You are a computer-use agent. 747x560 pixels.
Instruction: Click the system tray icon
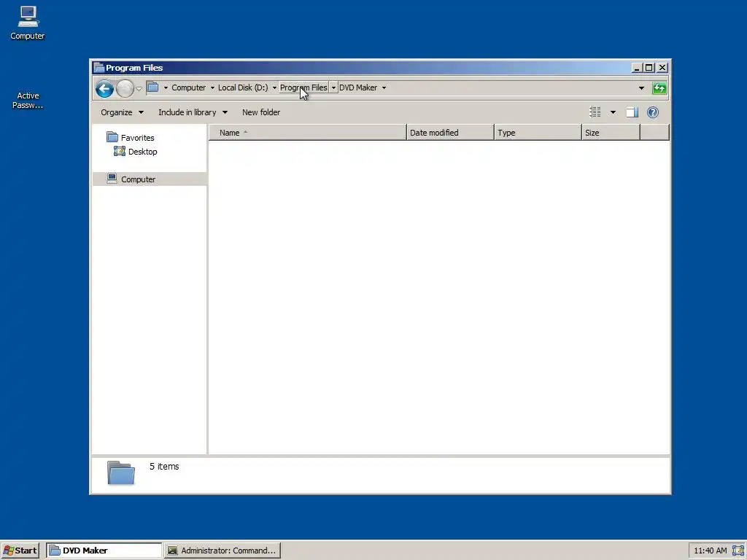738,551
